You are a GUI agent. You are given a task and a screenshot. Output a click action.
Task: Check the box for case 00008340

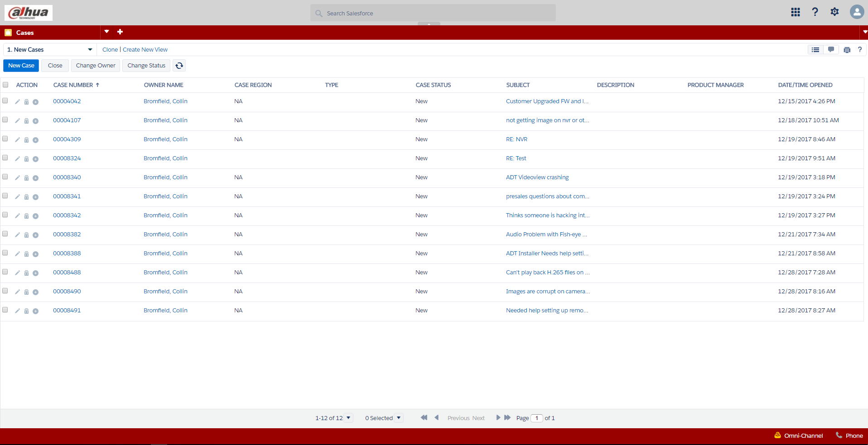tap(5, 177)
